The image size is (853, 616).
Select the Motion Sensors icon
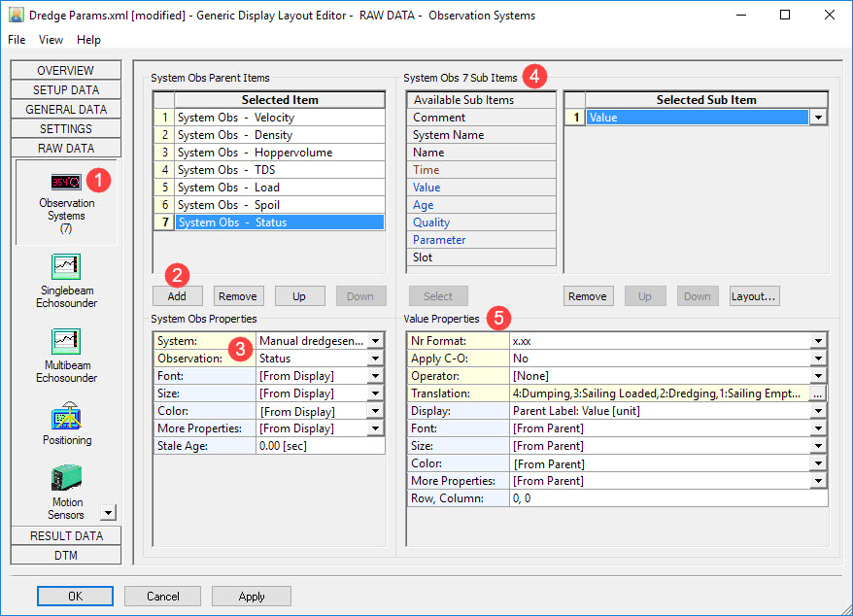[66, 479]
